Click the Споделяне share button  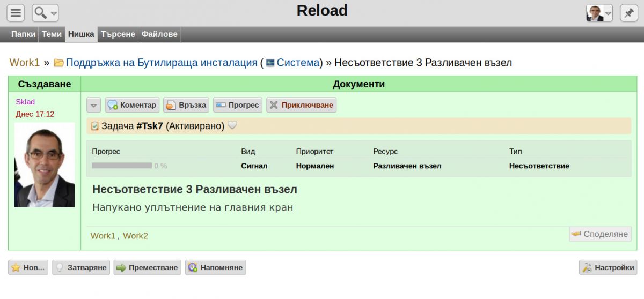[x=600, y=234]
